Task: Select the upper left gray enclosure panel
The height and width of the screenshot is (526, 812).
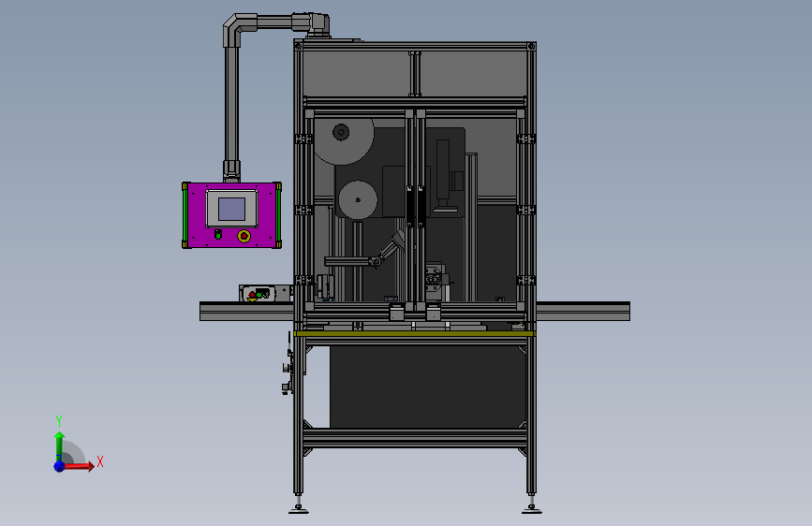Action: 356,73
